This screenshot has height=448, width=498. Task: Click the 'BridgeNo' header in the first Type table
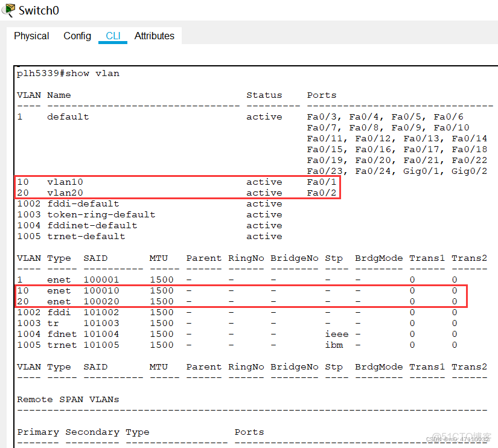[x=295, y=258]
